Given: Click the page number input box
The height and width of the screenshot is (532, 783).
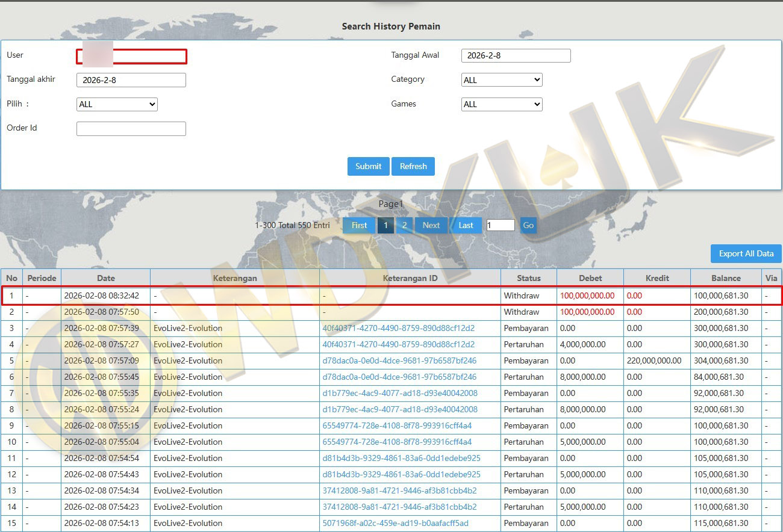Looking at the screenshot, I should (x=501, y=225).
